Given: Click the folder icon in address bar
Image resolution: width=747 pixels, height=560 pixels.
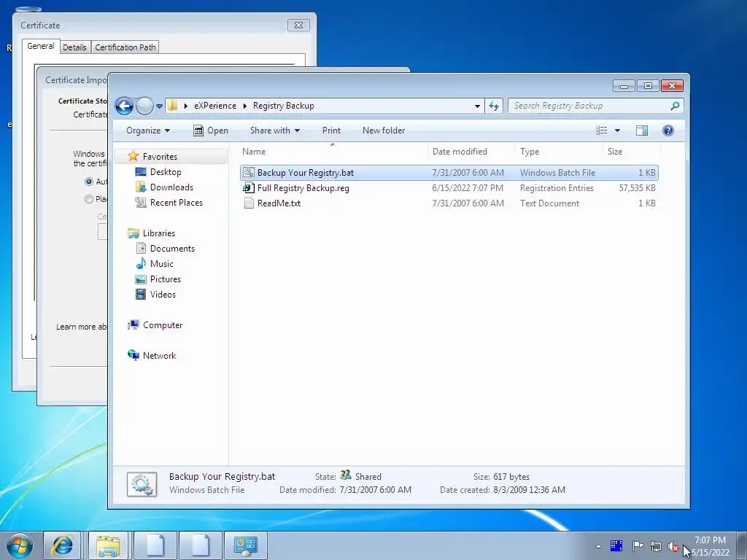Looking at the screenshot, I should click(172, 106).
